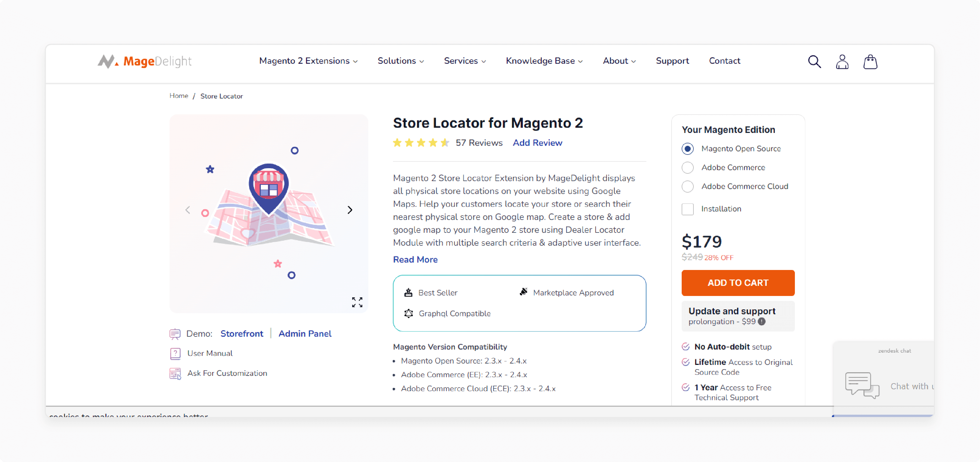Image resolution: width=980 pixels, height=462 pixels.
Task: Click the MageDelight logo
Action: click(x=145, y=61)
